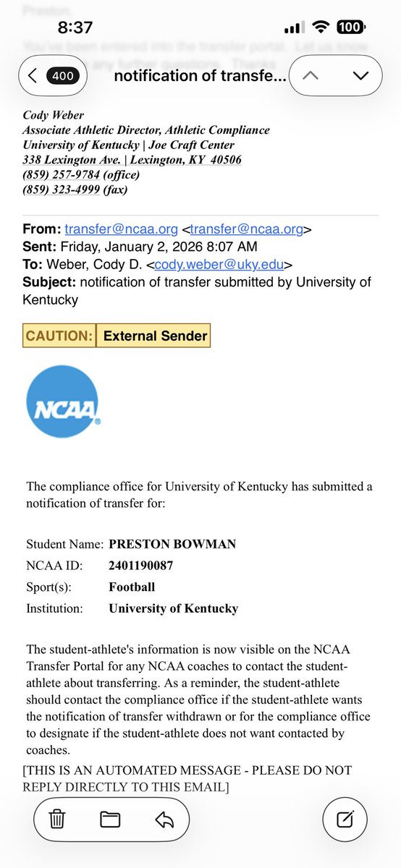Tap the 8:37 clock in the status bar
The height and width of the screenshot is (868, 401).
(75, 27)
